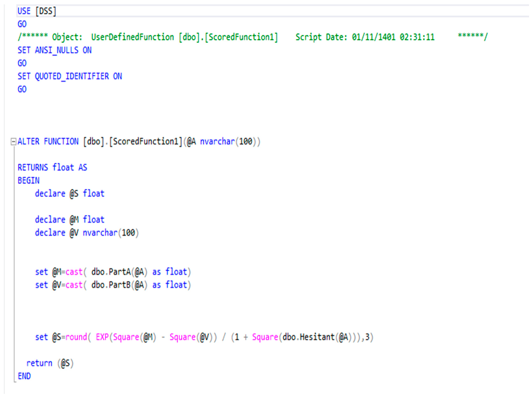The width and height of the screenshot is (532, 398).
Task: Click the END keyword
Action: coord(24,376)
